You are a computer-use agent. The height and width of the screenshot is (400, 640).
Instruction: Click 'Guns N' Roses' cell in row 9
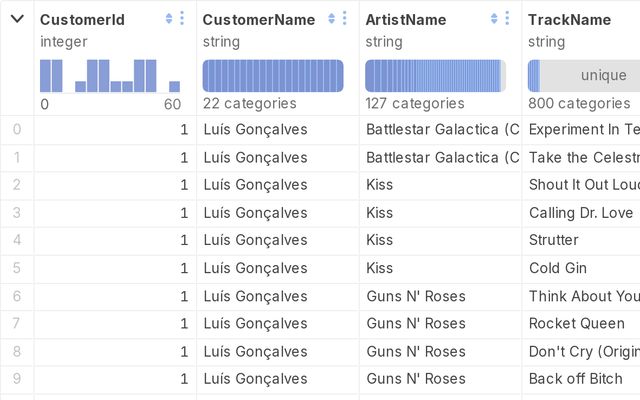(416, 379)
